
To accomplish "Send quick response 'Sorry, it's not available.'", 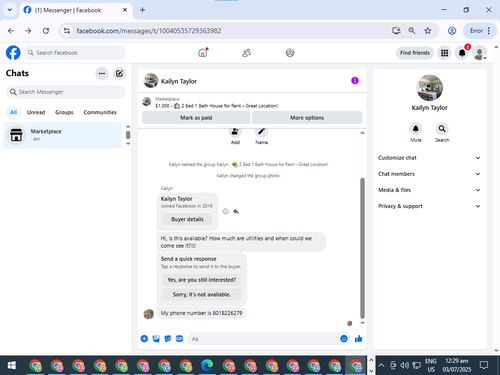I will tap(202, 294).
